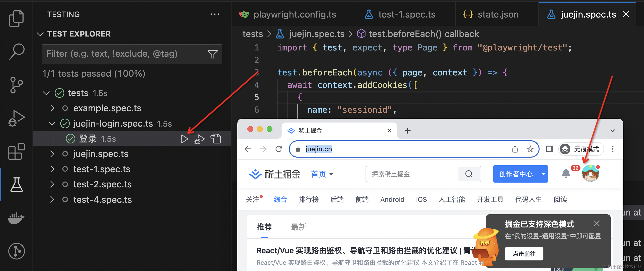This screenshot has width=644, height=271.
Task: Select the 推荐 feed tab
Action: click(x=264, y=227)
